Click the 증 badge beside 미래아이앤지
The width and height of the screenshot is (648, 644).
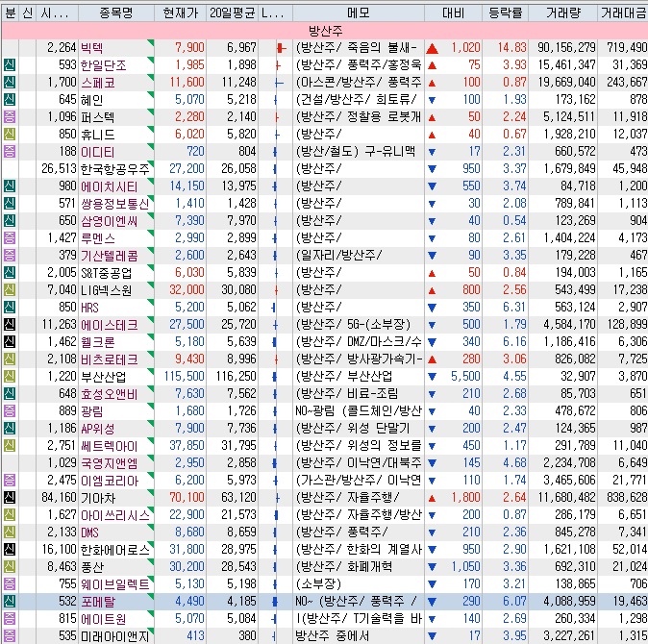click(10, 636)
